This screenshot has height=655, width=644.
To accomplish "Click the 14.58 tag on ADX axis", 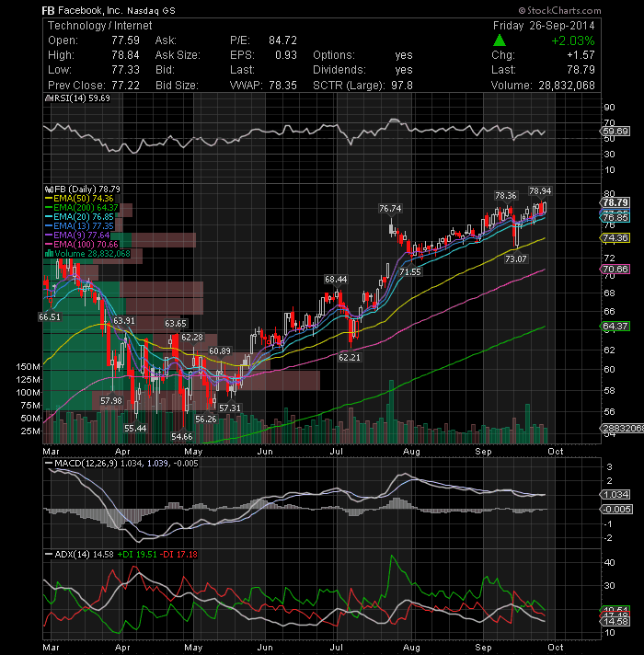I will (x=615, y=622).
